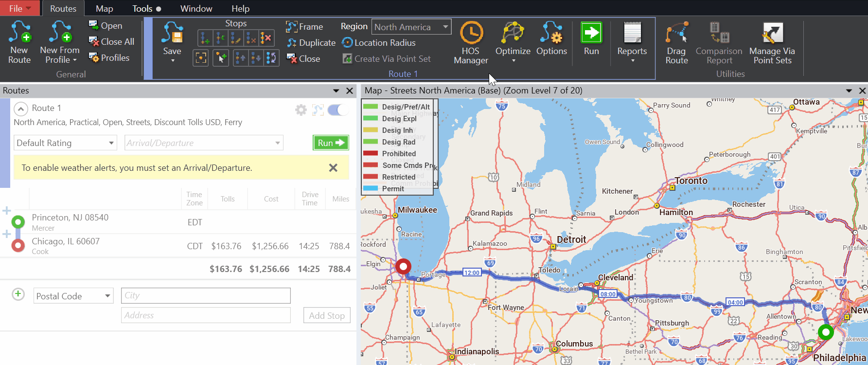Screen dimensions: 868x365
Task: Select the Chicago, IL 60607 stop row
Action: point(178,246)
